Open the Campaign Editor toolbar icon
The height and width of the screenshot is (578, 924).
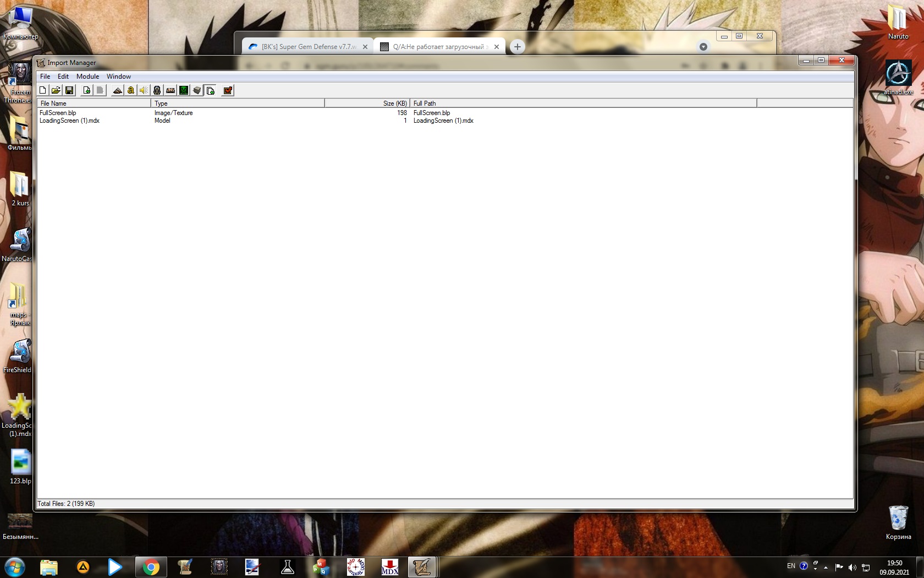click(170, 90)
